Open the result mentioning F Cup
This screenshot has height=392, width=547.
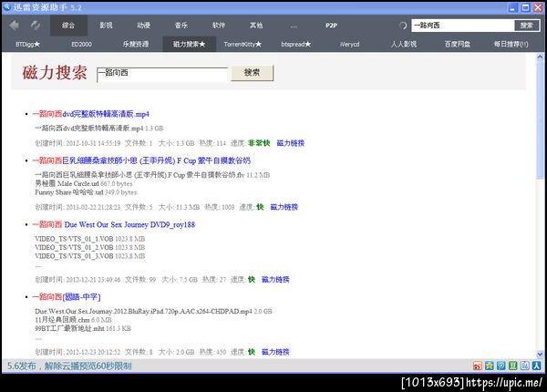click(x=141, y=160)
